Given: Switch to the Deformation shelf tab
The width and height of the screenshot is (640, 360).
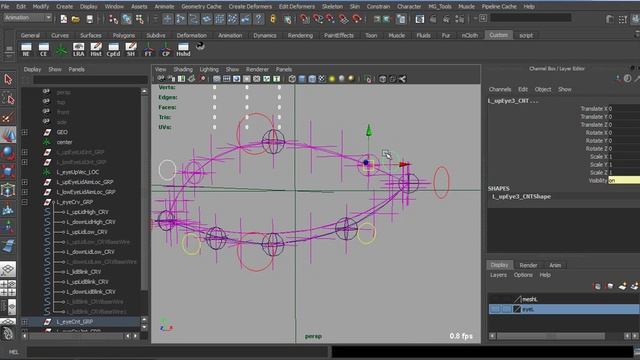Looking at the screenshot, I should tap(191, 36).
